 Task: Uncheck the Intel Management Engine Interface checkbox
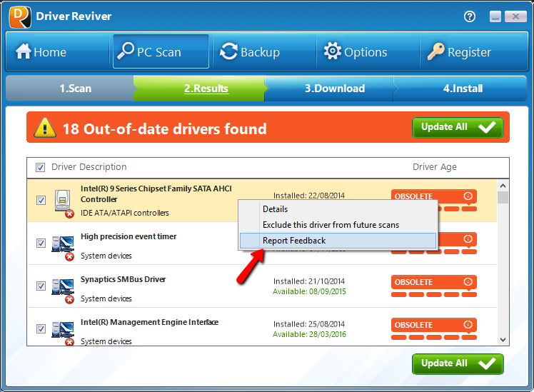[41, 329]
